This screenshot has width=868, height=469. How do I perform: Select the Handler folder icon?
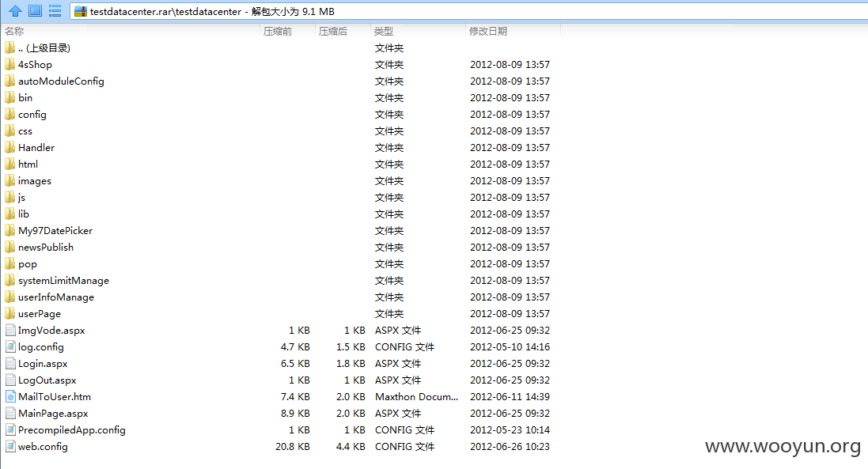tap(10, 147)
